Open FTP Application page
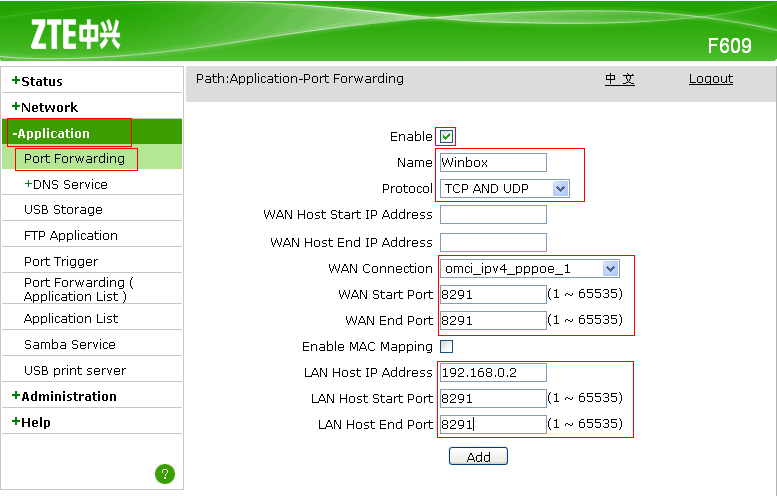The image size is (777, 496). (x=71, y=235)
